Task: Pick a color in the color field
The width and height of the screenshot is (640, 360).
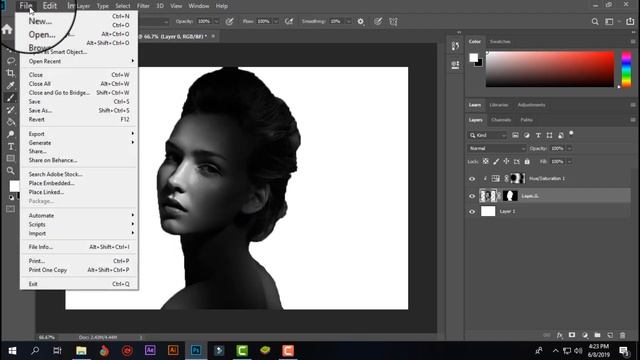Action: click(x=550, y=69)
